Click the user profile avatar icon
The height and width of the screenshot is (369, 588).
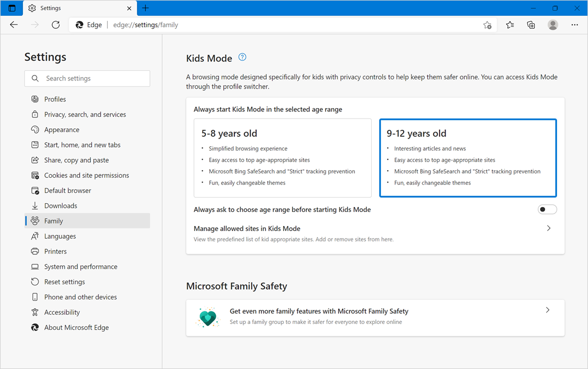[x=553, y=25]
